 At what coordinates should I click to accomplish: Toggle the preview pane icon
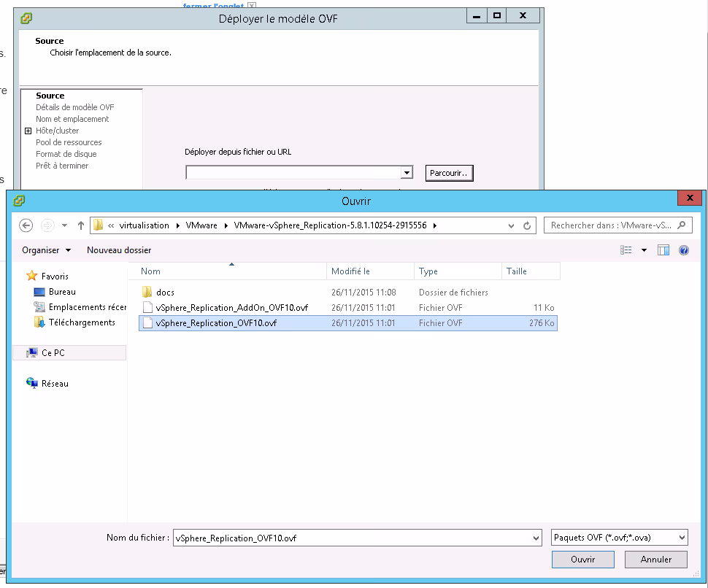(663, 250)
